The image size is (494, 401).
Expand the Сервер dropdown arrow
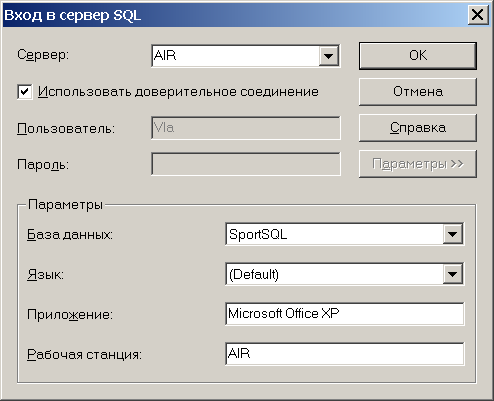(329, 56)
